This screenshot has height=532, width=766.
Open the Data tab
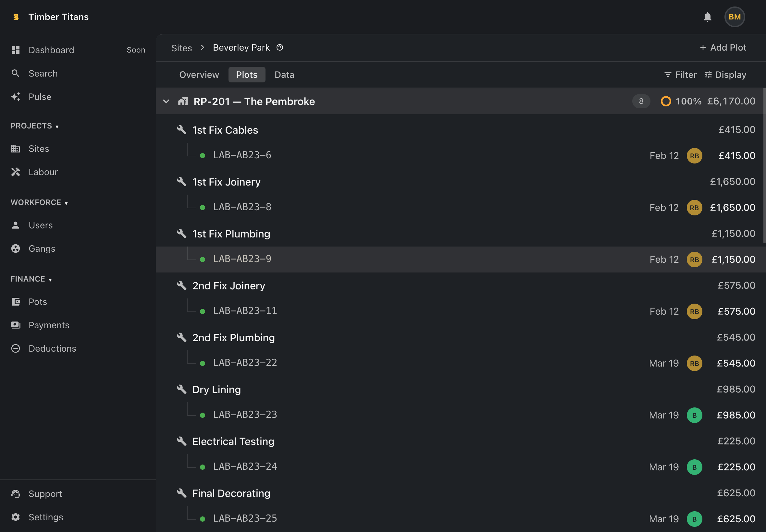click(284, 74)
